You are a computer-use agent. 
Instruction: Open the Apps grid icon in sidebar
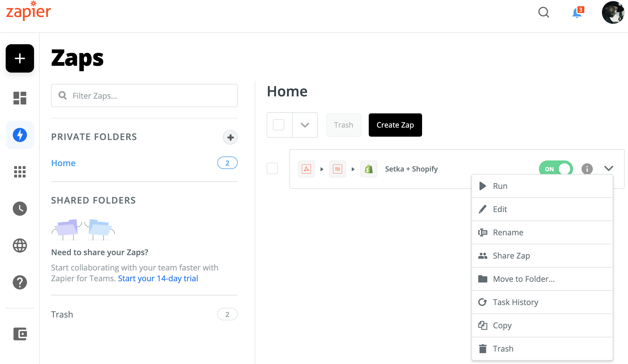(x=20, y=172)
